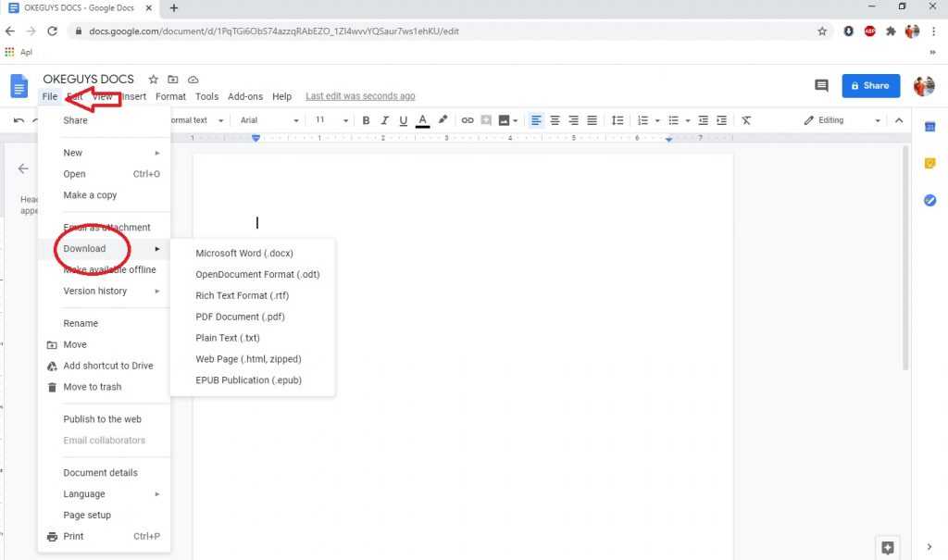Hide the menus with the up chevron

[899, 120]
